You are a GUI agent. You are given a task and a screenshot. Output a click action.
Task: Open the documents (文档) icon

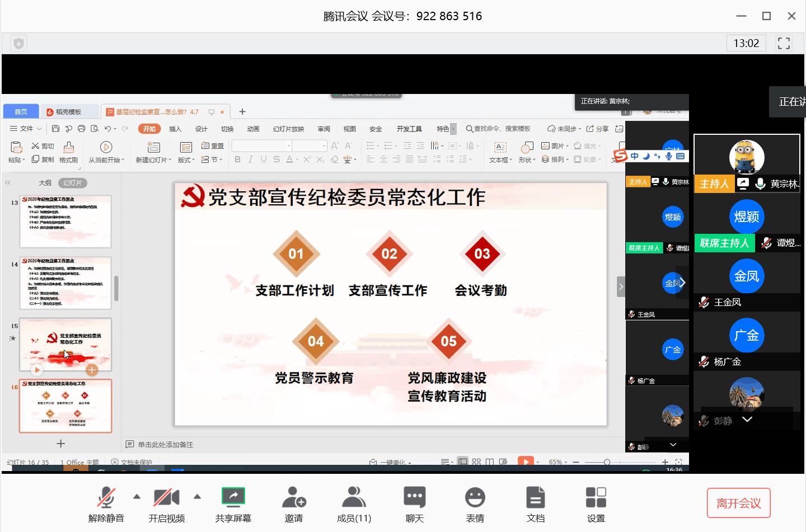pos(536,497)
